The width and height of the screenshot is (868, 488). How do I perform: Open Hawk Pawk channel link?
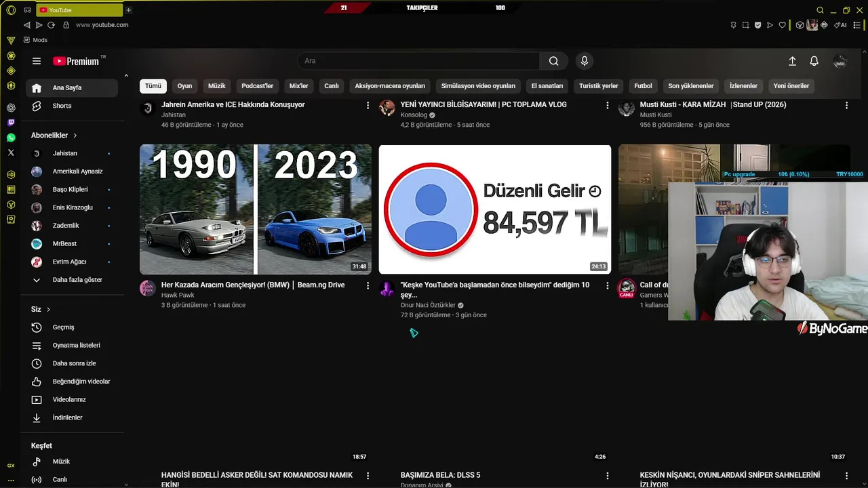coord(178,295)
